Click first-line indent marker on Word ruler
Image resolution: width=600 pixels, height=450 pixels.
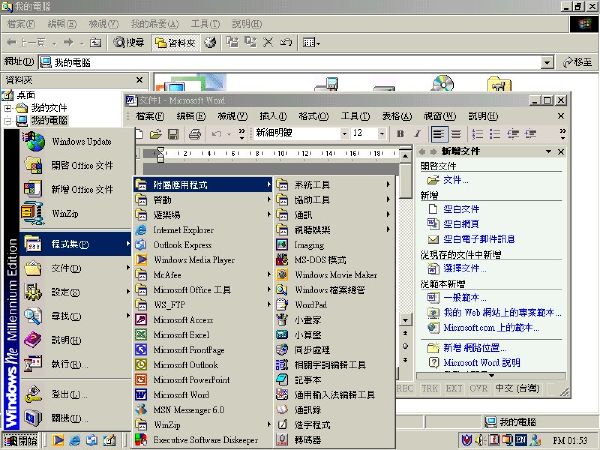tap(160, 150)
